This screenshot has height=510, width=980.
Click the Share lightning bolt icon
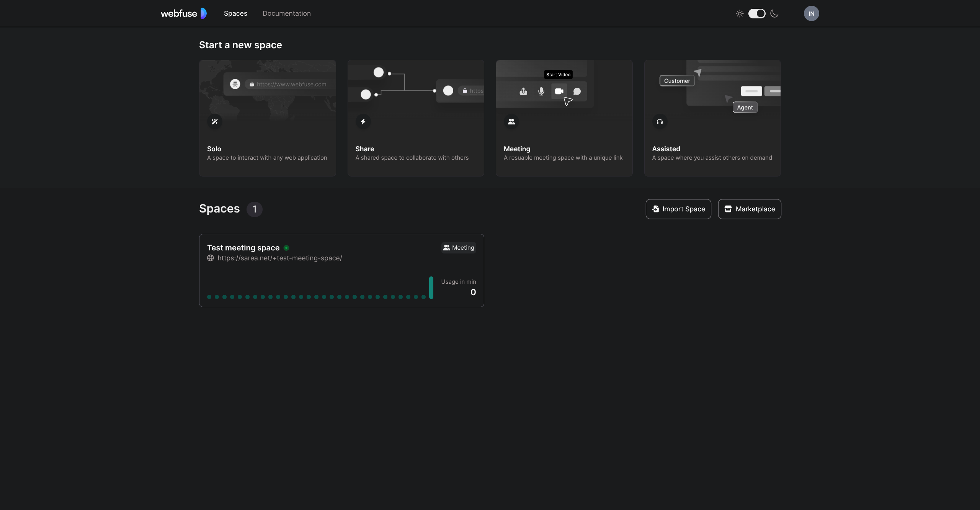point(363,122)
